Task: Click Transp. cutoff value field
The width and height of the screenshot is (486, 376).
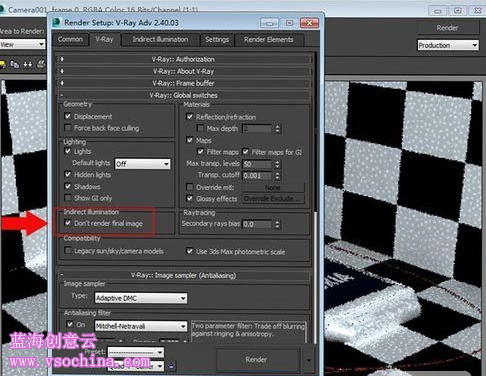Action: point(257,176)
